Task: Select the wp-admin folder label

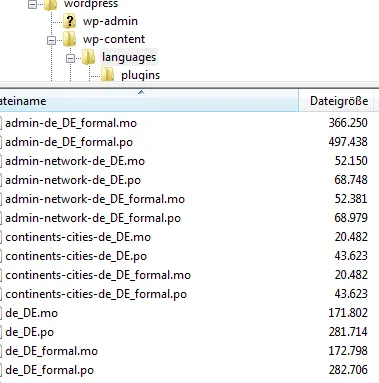Action: (x=110, y=21)
